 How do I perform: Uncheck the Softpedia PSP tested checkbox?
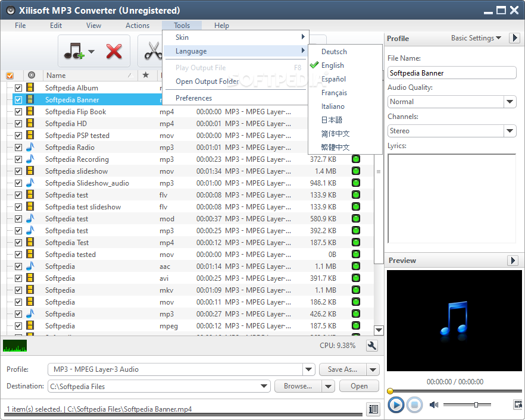point(18,136)
